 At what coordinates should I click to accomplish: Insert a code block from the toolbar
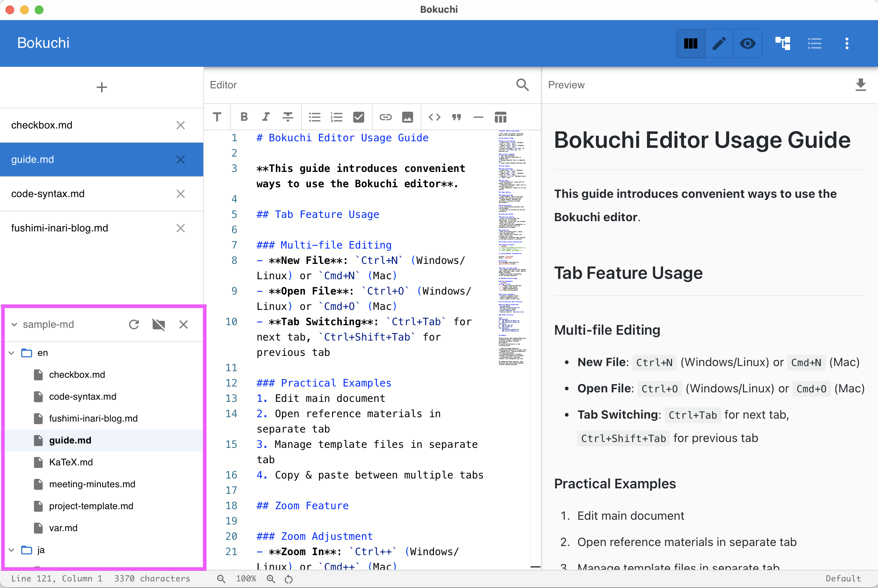pyautogui.click(x=434, y=117)
